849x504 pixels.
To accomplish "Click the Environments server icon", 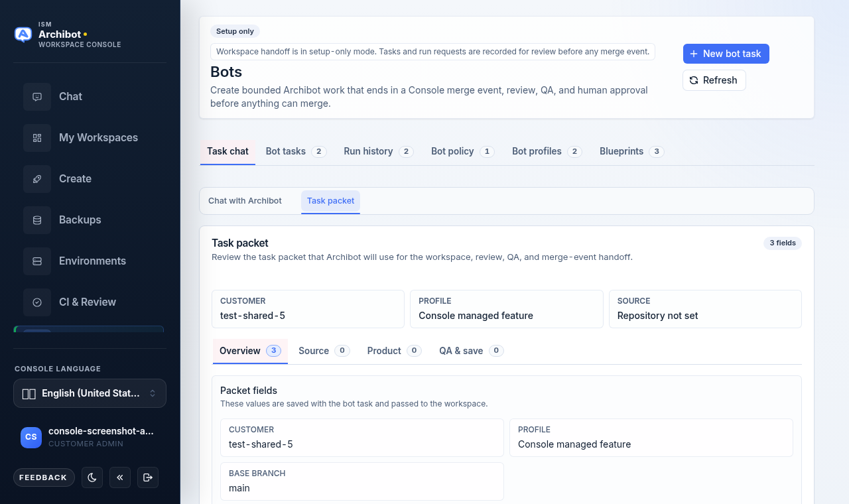I will point(37,261).
